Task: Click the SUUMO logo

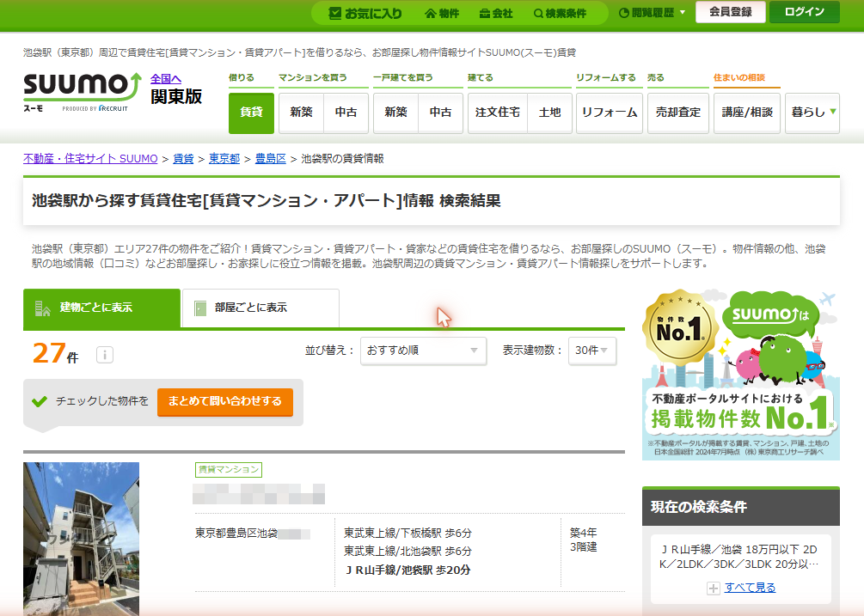Action: (x=83, y=92)
